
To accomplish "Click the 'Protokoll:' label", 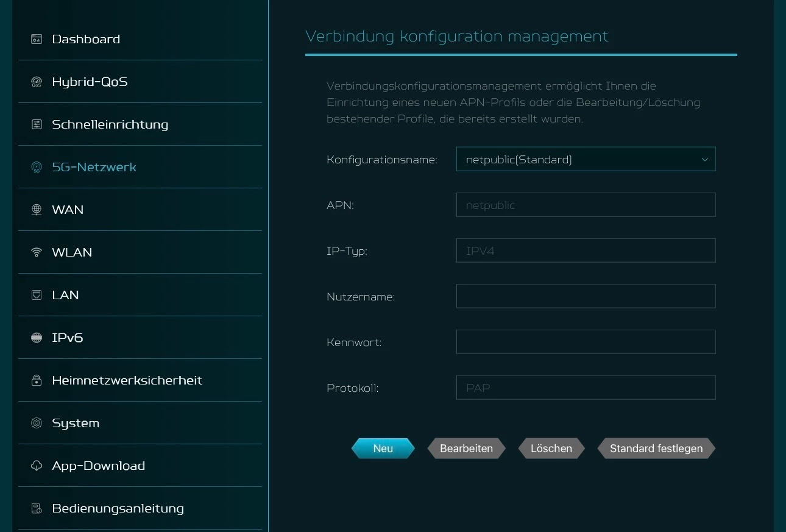I will pyautogui.click(x=353, y=388).
